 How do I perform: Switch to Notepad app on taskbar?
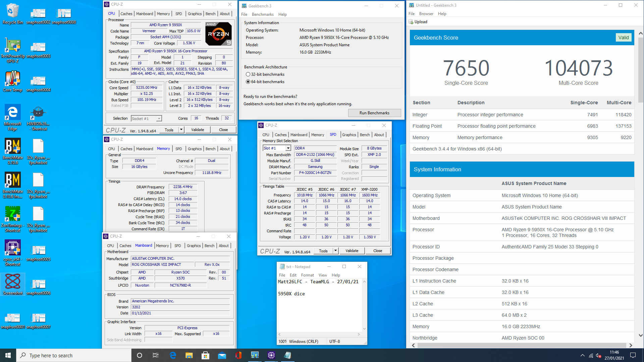tap(287, 355)
